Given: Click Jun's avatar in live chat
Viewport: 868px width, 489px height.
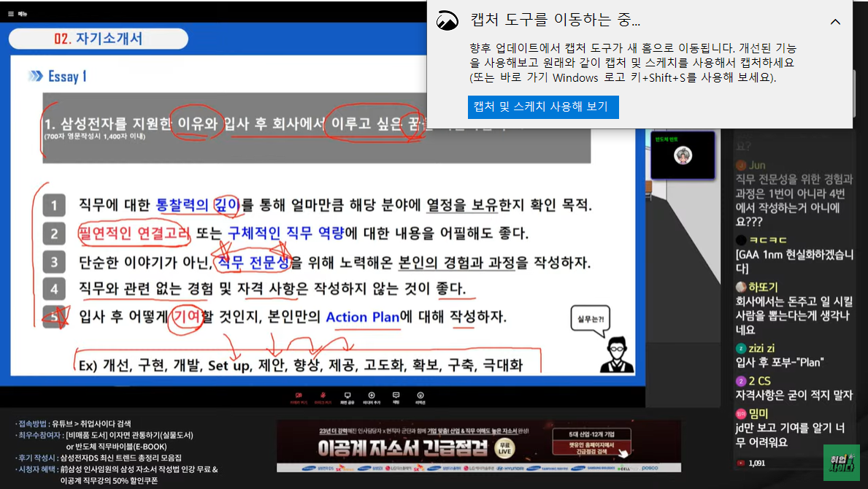Looking at the screenshot, I should click(x=741, y=166).
